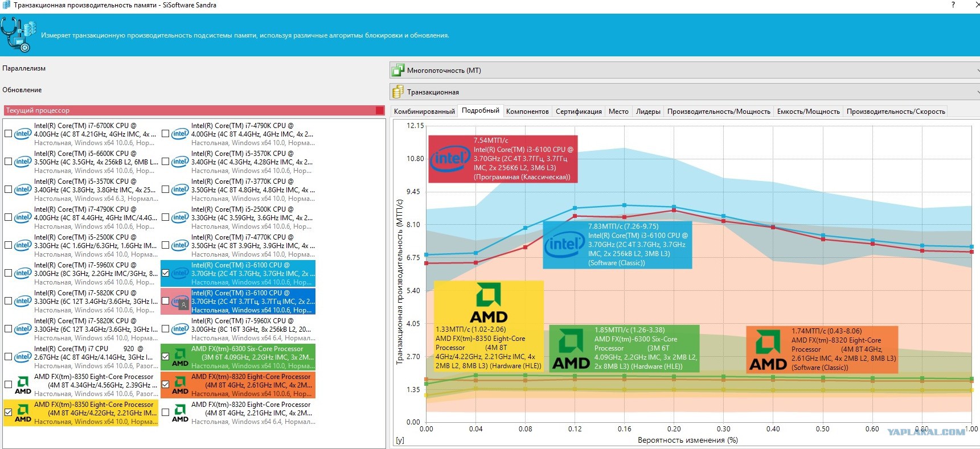Image resolution: width=980 pixels, height=449 pixels.
Task: Click the red Intel i3-6100 chart label
Action: 503,159
